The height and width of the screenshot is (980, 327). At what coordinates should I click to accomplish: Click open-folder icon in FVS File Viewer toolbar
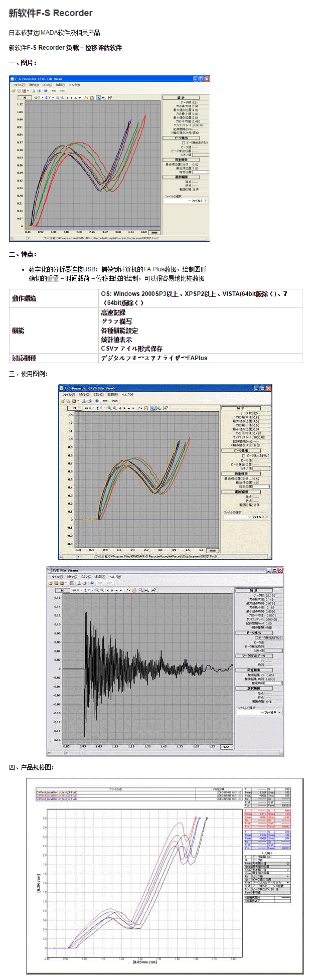point(51,583)
